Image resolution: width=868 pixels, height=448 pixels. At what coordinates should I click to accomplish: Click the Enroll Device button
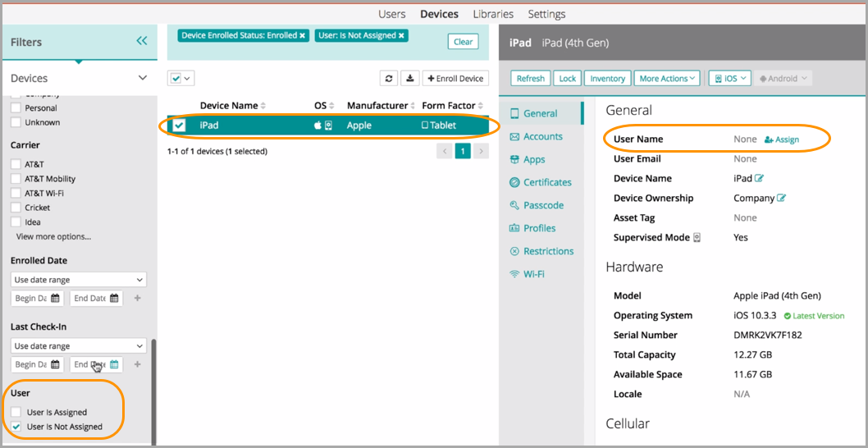point(455,79)
